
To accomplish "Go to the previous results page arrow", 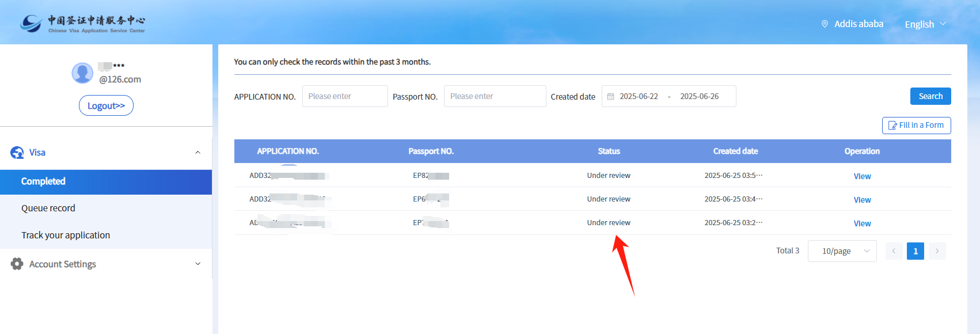I will point(894,251).
